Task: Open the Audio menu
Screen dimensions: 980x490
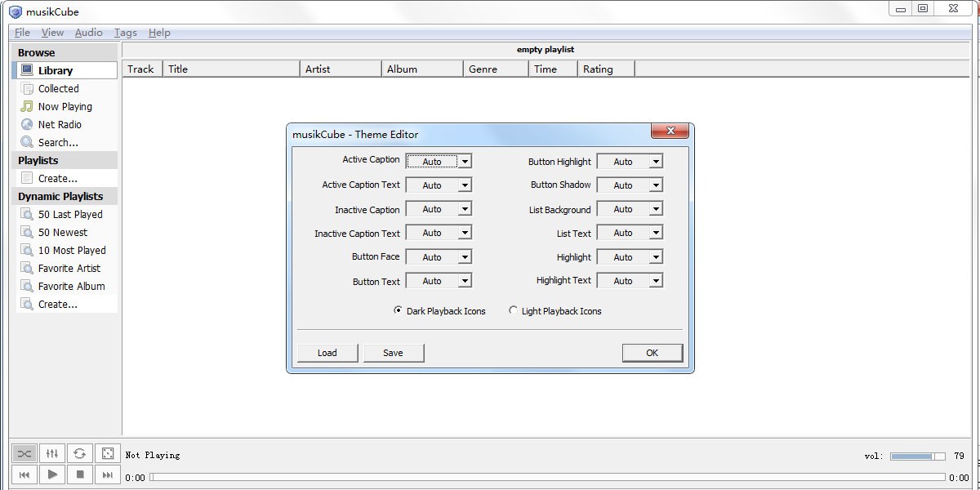Action: [88, 33]
